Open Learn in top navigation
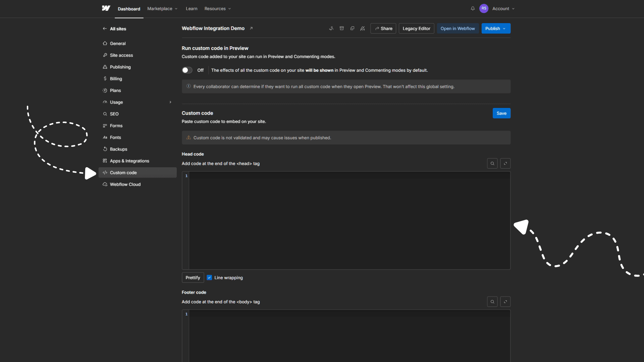This screenshot has height=362, width=644. [192, 9]
